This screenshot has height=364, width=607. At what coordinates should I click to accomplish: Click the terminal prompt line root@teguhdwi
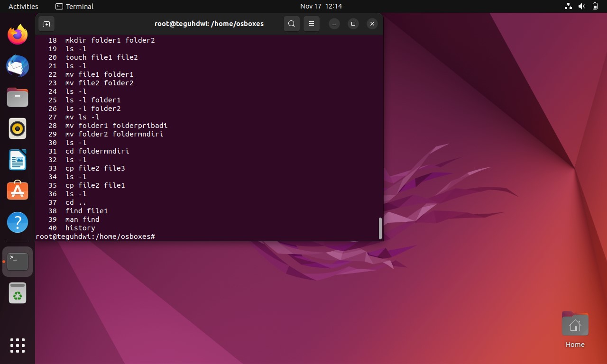pyautogui.click(x=95, y=236)
